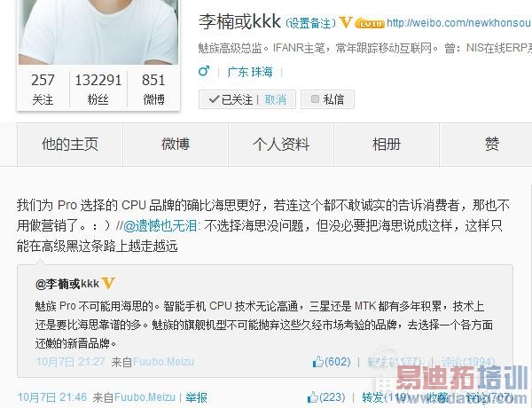Click the 设置备注 link next to the name
The width and height of the screenshot is (532, 408).
pyautogui.click(x=310, y=23)
